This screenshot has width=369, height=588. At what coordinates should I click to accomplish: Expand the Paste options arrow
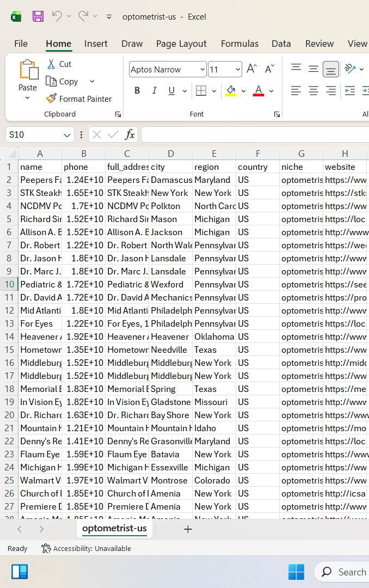pyautogui.click(x=27, y=98)
